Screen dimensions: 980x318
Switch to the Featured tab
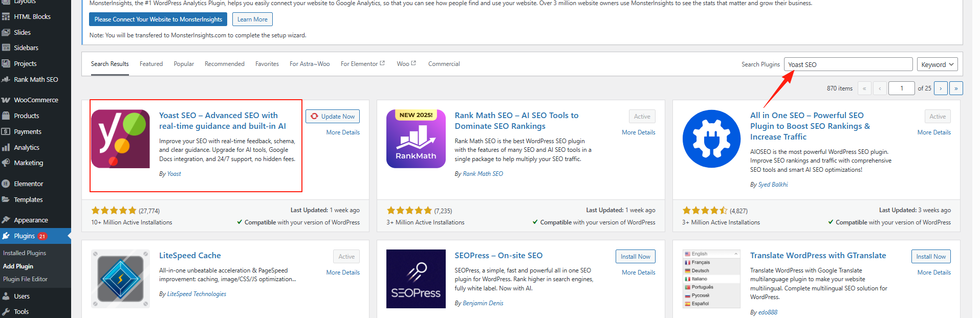click(151, 64)
